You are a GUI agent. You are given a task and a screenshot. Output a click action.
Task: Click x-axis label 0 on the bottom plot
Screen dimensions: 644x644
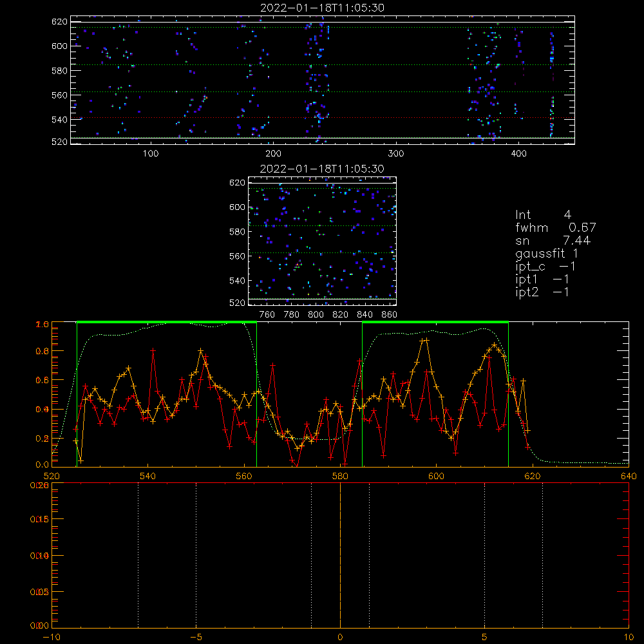pyautogui.click(x=340, y=637)
